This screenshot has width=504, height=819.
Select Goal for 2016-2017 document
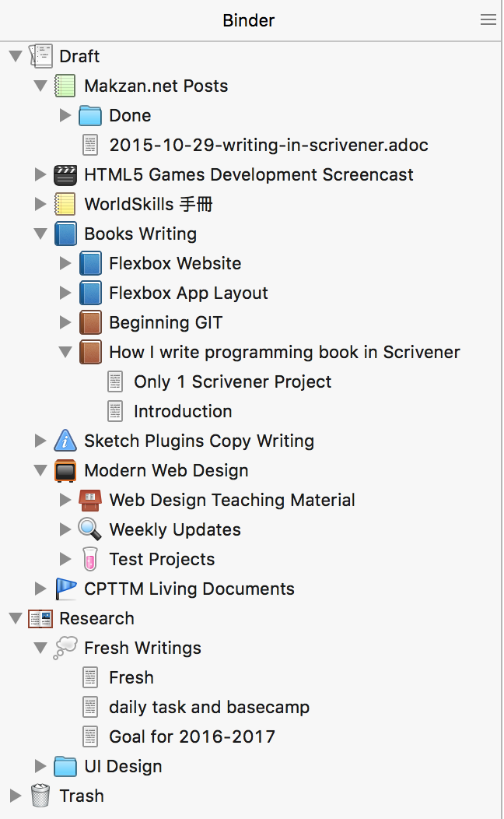tap(192, 736)
